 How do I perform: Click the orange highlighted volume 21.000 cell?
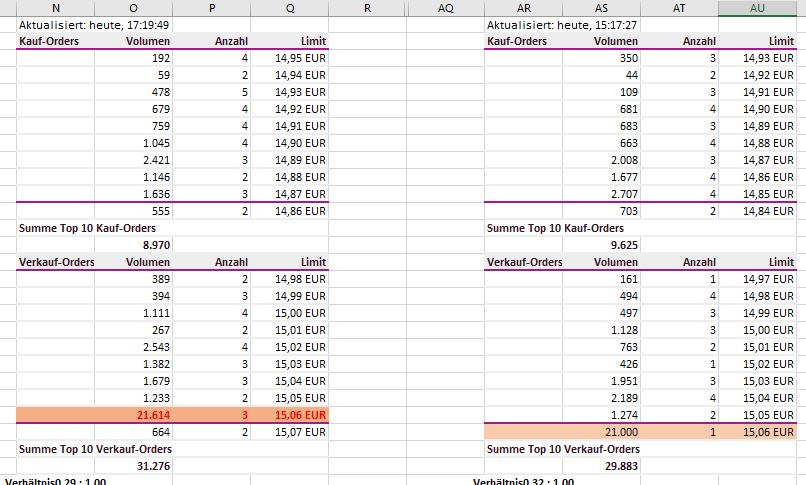point(600,431)
